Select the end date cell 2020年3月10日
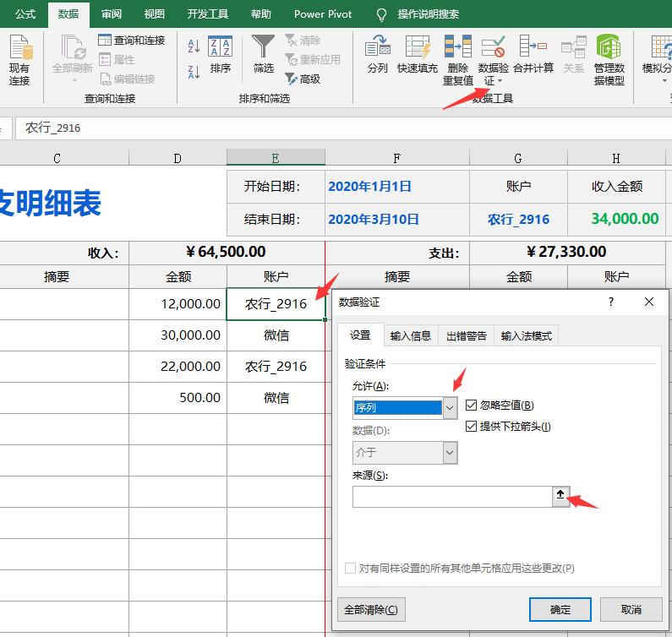 tap(396, 220)
